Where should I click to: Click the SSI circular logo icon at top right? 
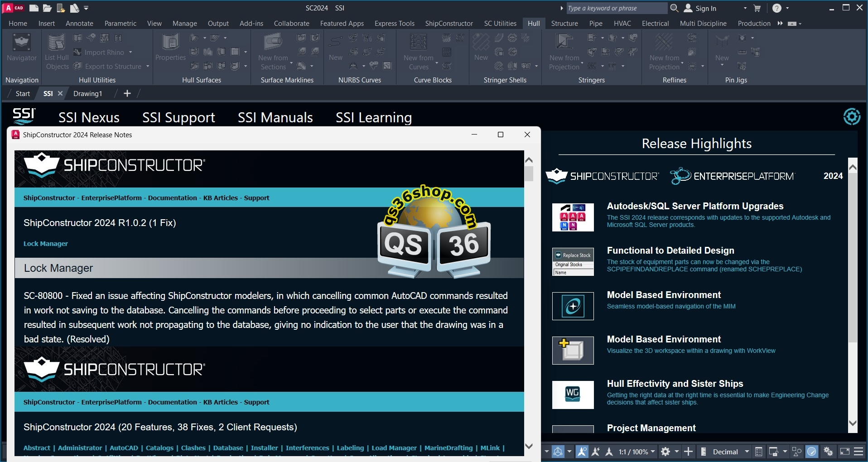pyautogui.click(x=852, y=117)
